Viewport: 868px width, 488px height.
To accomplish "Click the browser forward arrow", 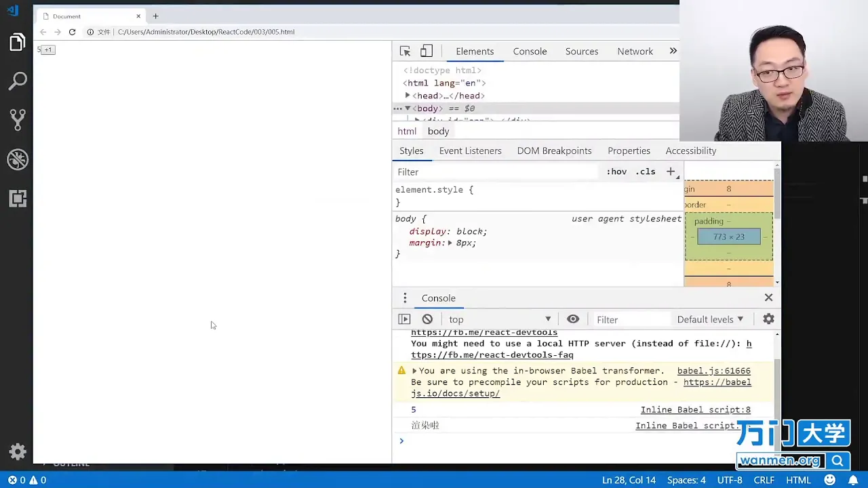I will [x=58, y=32].
